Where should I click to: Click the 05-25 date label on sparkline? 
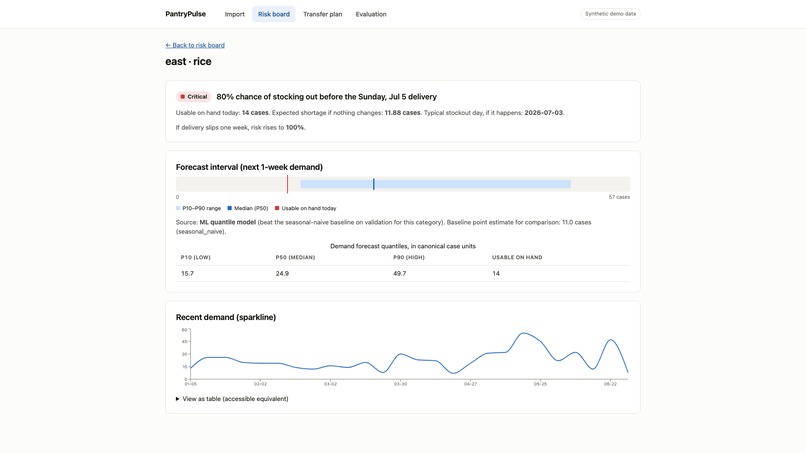coord(540,384)
